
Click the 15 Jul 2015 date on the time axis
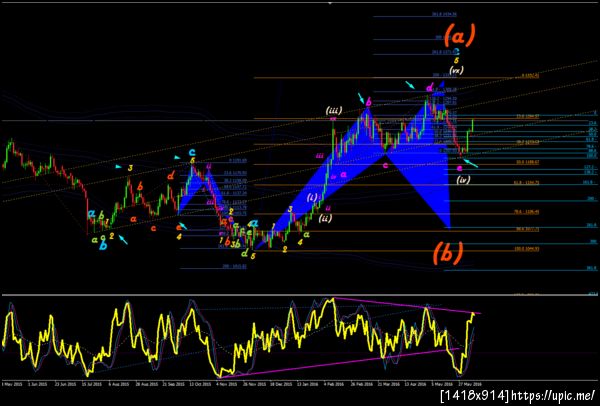(92, 383)
